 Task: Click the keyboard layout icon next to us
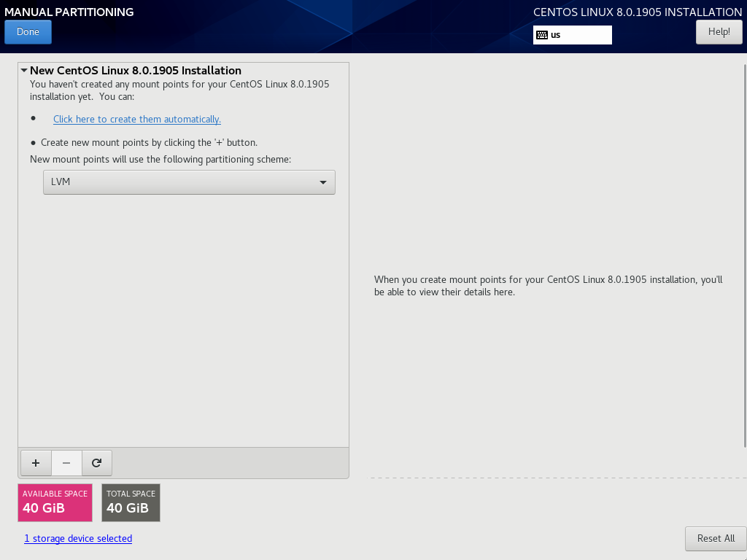(542, 35)
